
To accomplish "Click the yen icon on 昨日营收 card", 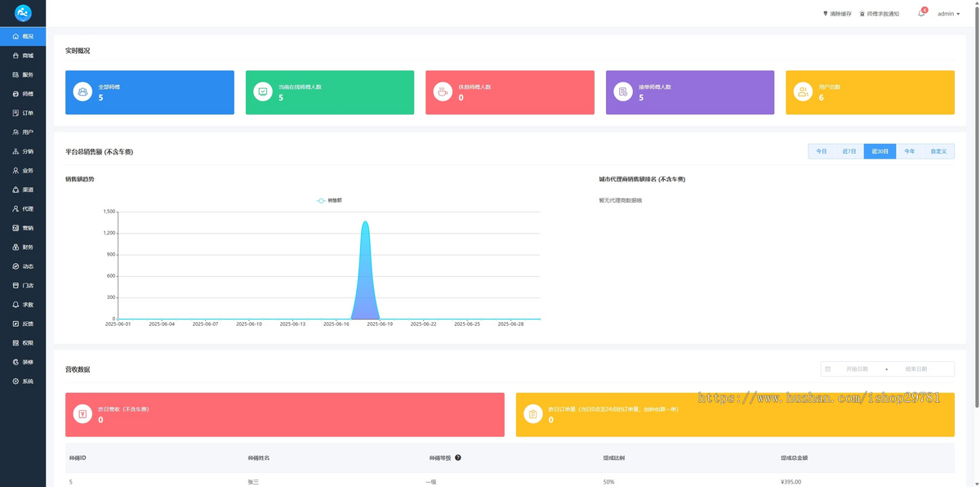I will coord(82,414).
